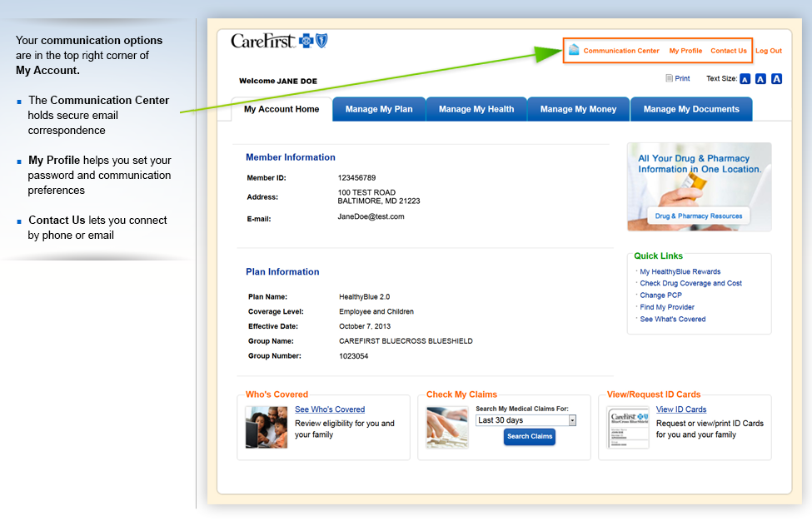Click the ID card thumbnail image
Image resolution: width=812 pixels, height=521 pixels.
(x=628, y=427)
